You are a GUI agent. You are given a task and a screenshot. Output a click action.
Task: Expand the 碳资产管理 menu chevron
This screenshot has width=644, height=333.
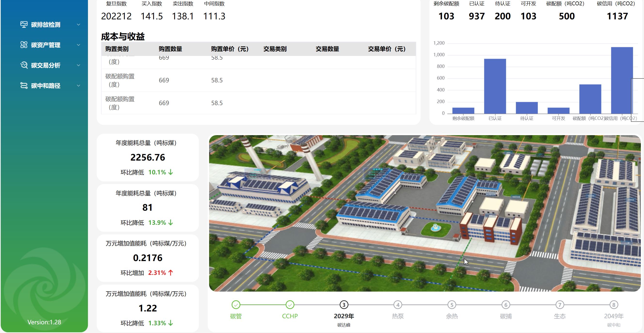[79, 45]
